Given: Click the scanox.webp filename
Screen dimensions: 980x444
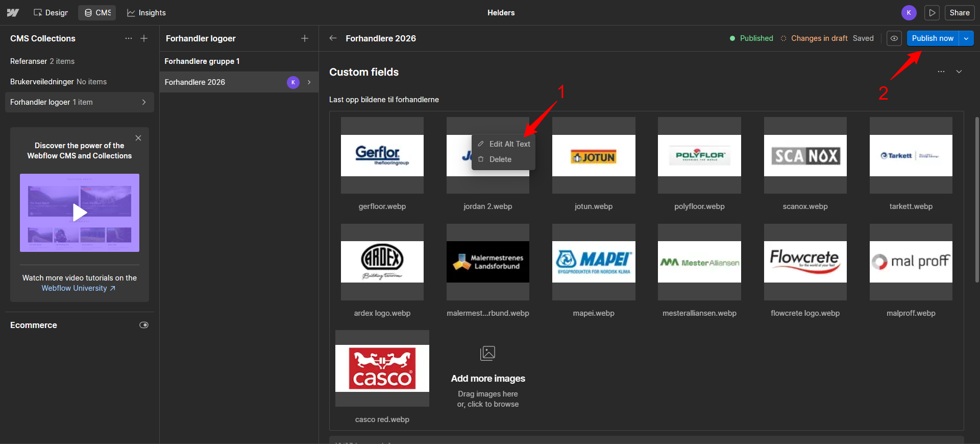Looking at the screenshot, I should (x=805, y=206).
